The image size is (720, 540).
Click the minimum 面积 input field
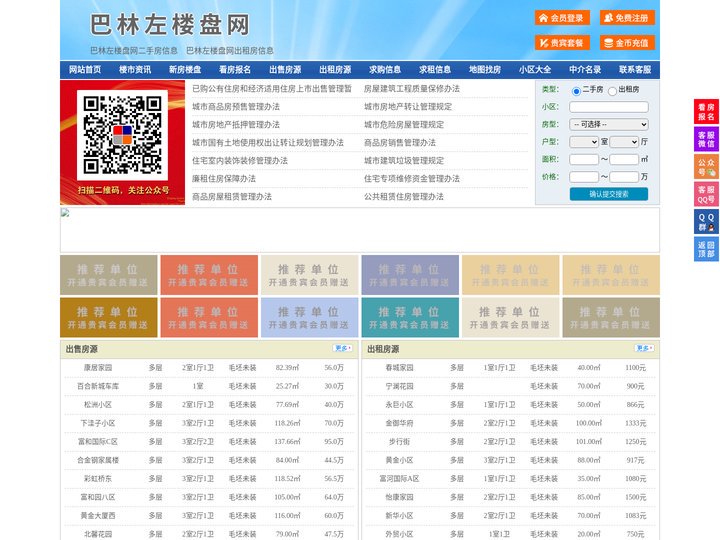(x=584, y=159)
